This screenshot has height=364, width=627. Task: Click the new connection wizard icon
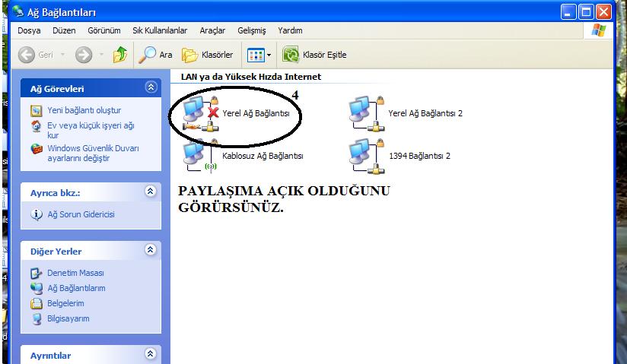click(x=37, y=111)
